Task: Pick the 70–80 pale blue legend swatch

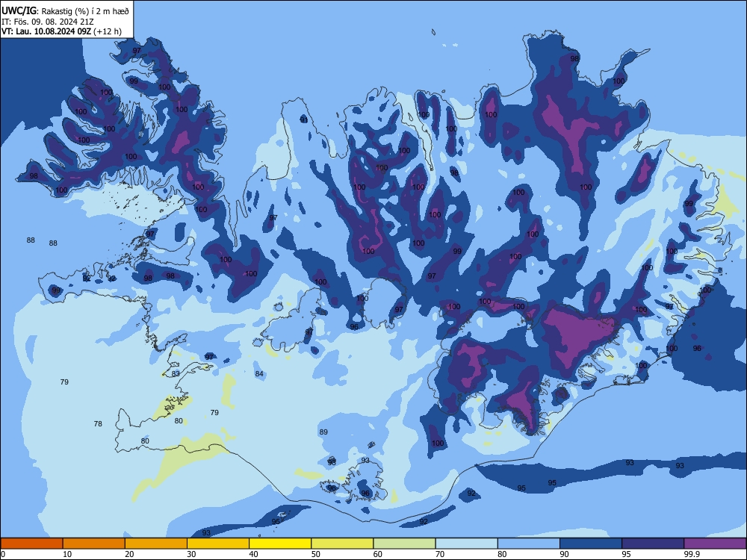Action: click(x=466, y=544)
